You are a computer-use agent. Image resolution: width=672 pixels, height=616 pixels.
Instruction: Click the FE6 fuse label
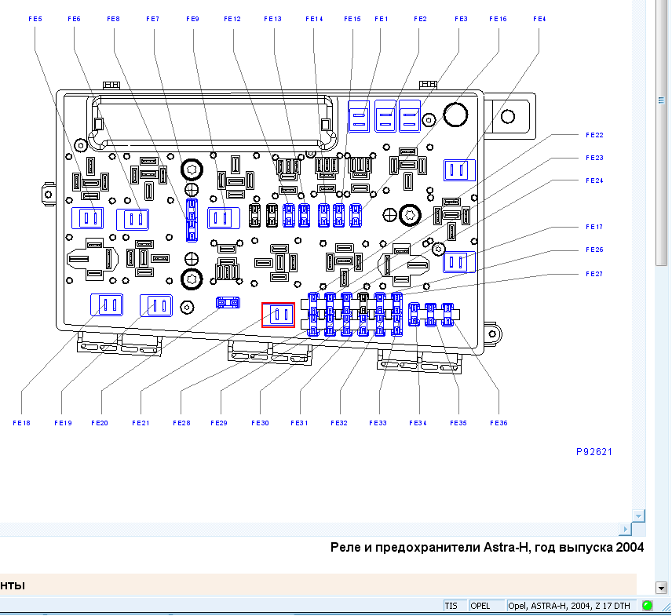tap(74, 19)
